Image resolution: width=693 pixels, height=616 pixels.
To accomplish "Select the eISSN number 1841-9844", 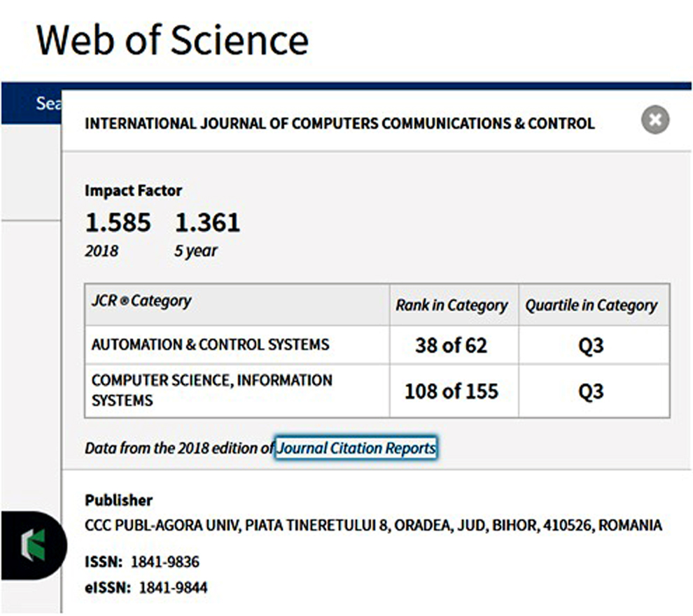I will pyautogui.click(x=173, y=587).
